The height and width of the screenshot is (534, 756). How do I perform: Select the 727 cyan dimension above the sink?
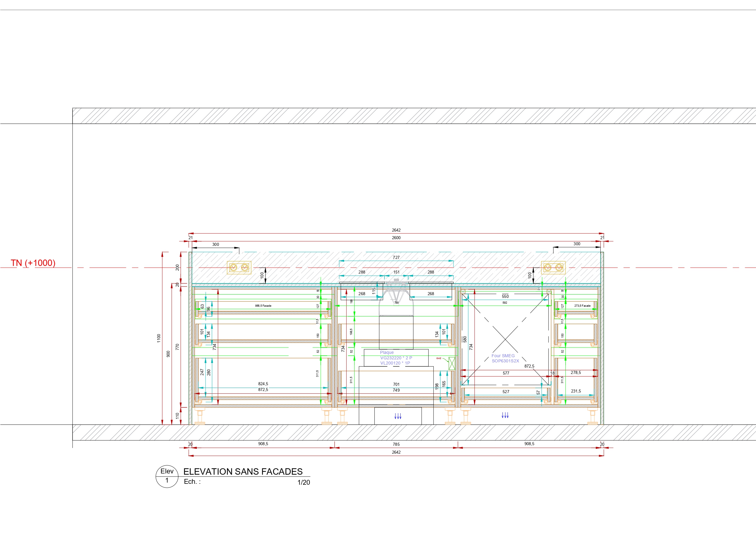click(396, 258)
